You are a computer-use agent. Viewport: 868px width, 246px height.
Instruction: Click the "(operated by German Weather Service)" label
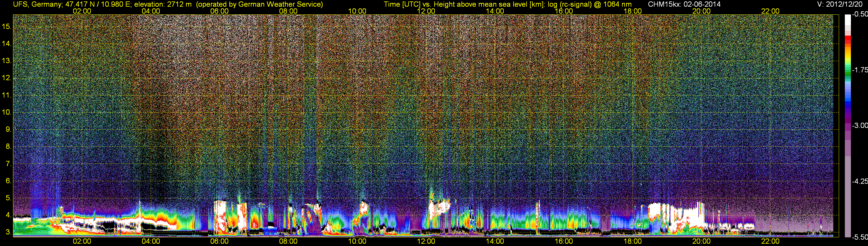[x=259, y=4]
